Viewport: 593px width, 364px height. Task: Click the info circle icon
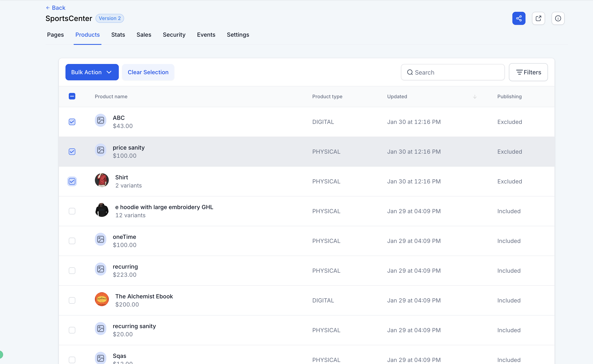click(558, 18)
